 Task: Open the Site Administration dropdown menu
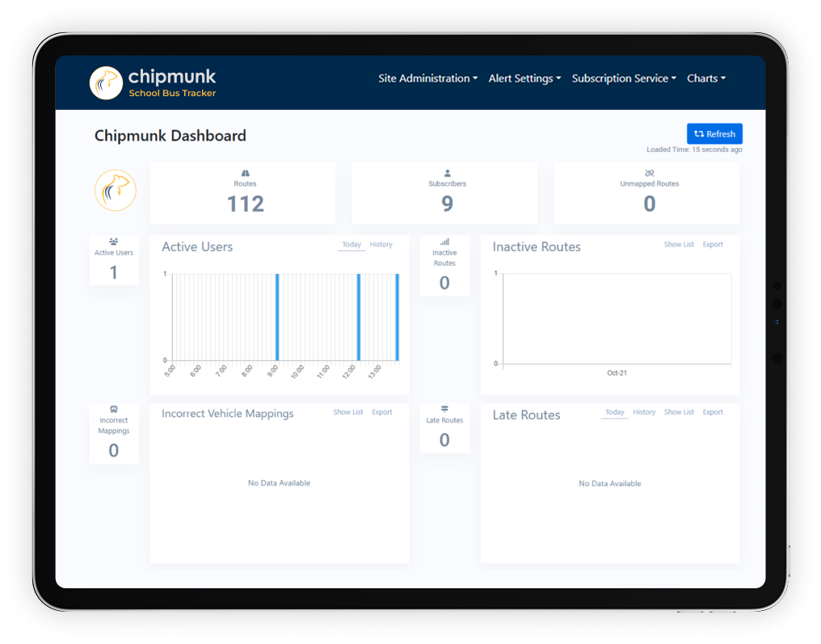click(x=427, y=78)
